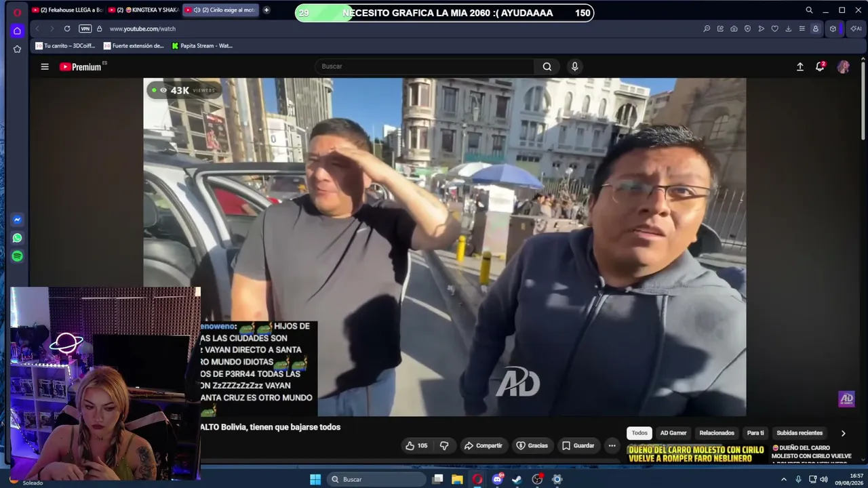Screen dimensions: 868x488
Task: Open YouTube notifications bell
Action: click(820, 66)
